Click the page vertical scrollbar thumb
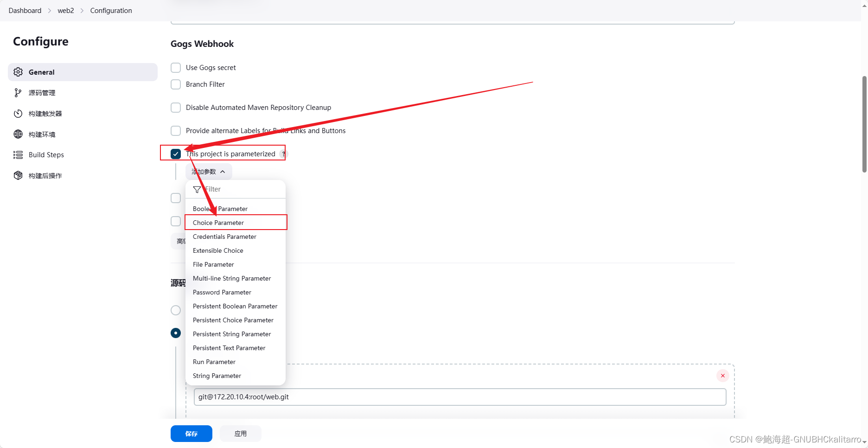This screenshot has height=448, width=868. click(x=864, y=124)
